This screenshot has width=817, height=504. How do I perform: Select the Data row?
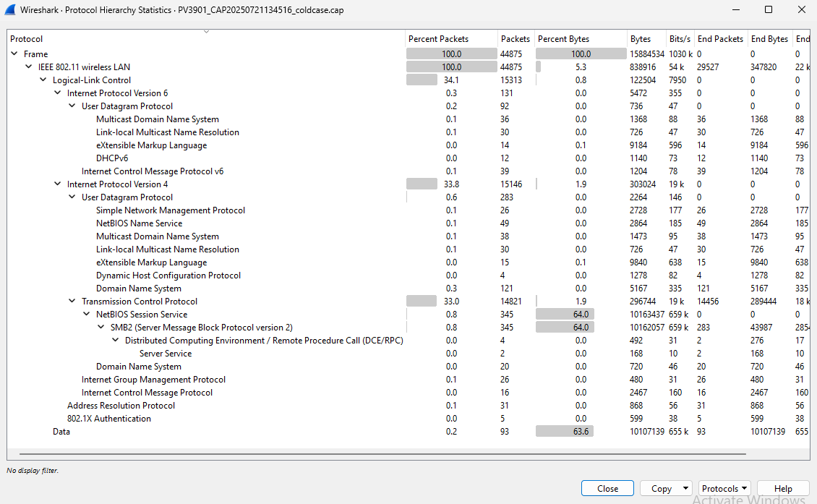coord(408,432)
